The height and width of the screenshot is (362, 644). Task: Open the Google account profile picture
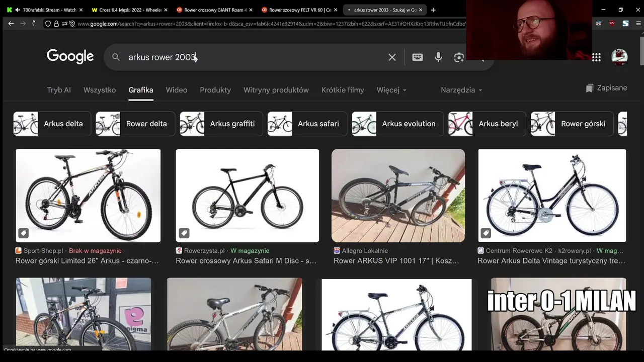click(x=619, y=57)
